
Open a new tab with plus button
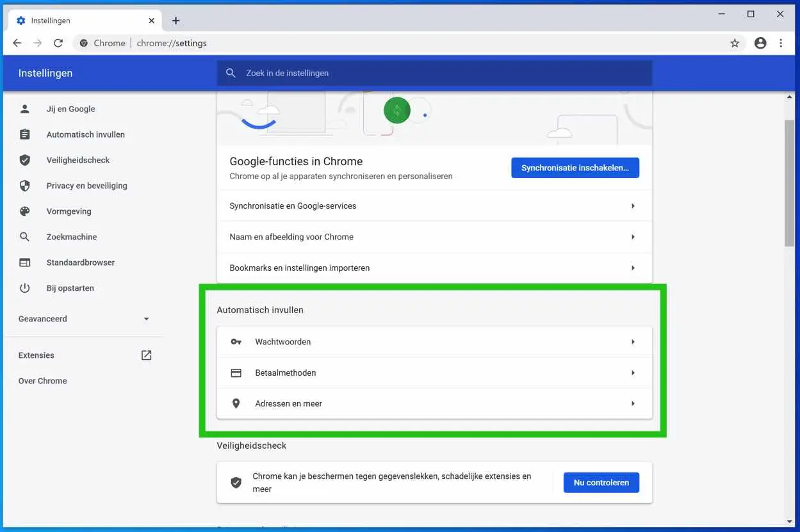[176, 20]
